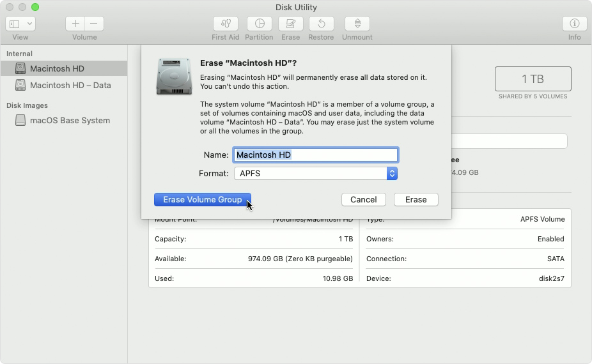Open the View sidebar options button

pos(20,24)
